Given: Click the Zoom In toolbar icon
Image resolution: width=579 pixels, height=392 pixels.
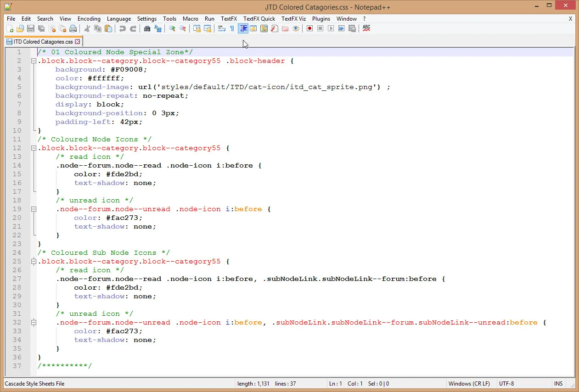Looking at the screenshot, I should pyautogui.click(x=172, y=28).
